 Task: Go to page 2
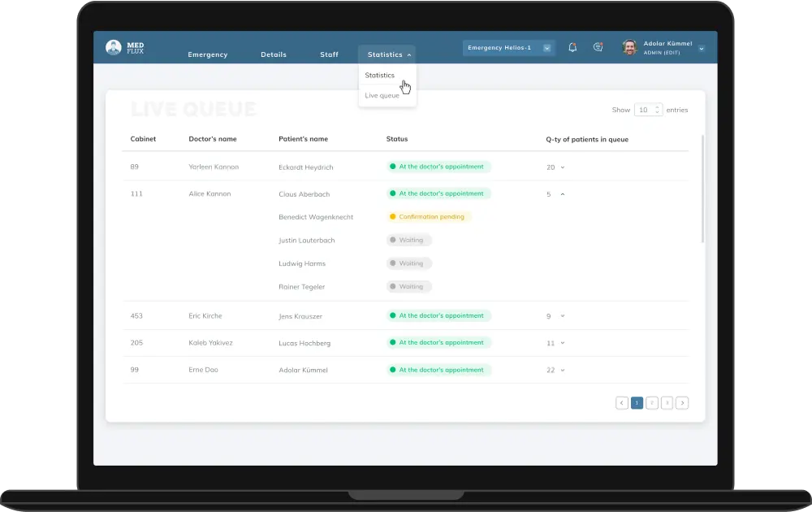coord(652,402)
